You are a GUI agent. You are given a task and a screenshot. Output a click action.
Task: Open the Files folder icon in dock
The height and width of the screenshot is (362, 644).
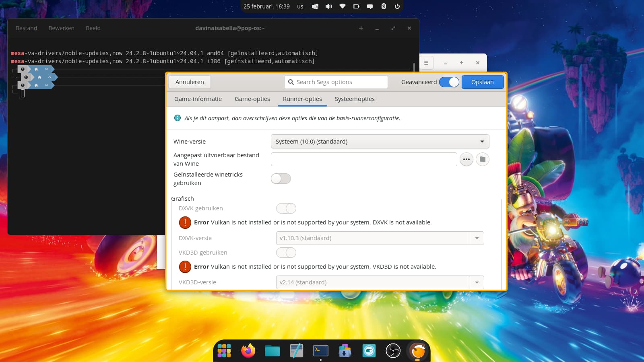click(272, 351)
